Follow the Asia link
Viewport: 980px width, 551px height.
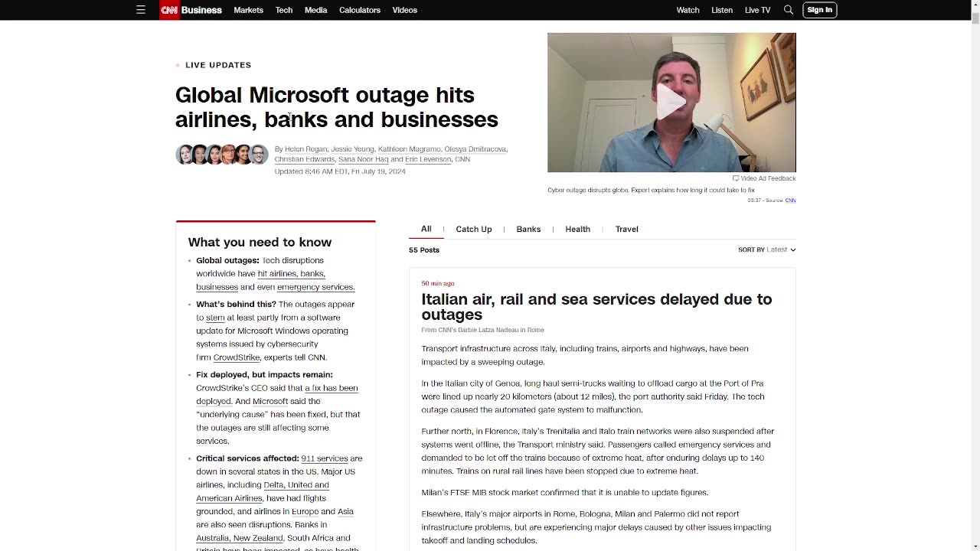345,511
